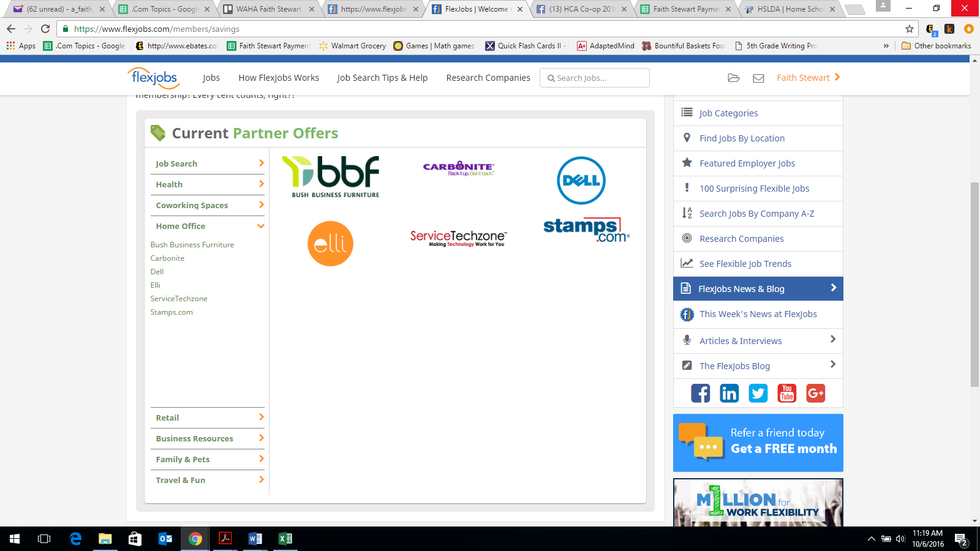This screenshot has width=980, height=551.
Task: Open the Jobs nav menu
Action: click(x=211, y=78)
